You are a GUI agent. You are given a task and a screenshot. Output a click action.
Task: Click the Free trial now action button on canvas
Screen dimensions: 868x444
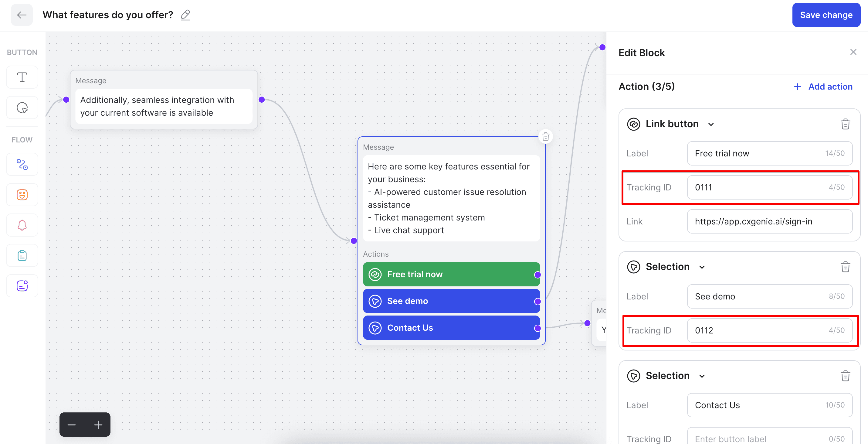click(x=451, y=275)
